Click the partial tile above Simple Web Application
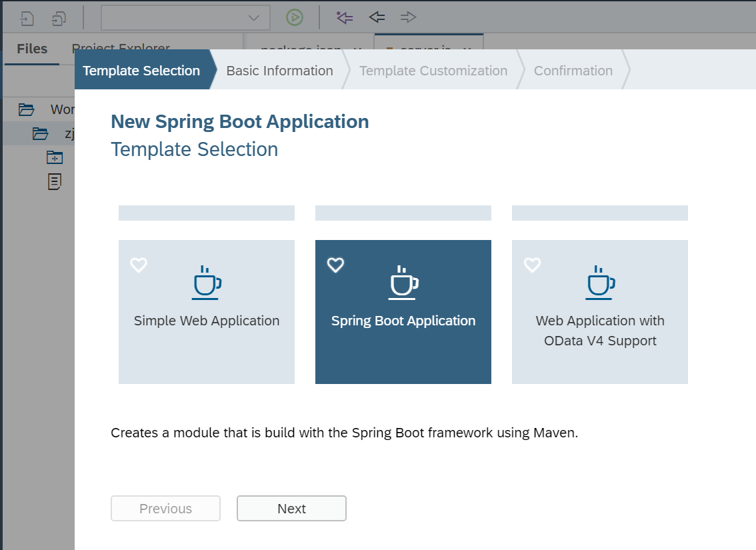 (x=207, y=213)
